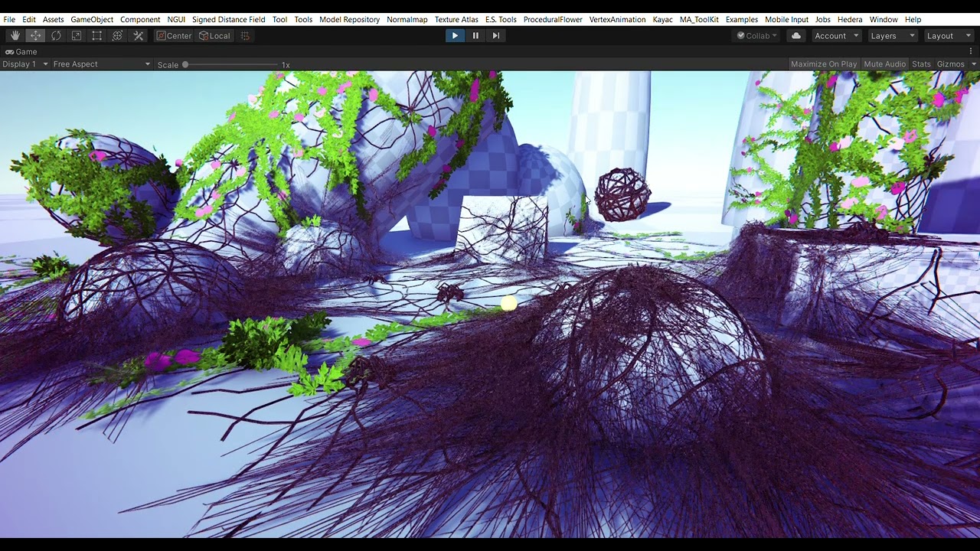Click the grid snapping icon
The height and width of the screenshot is (551, 980).
(245, 36)
